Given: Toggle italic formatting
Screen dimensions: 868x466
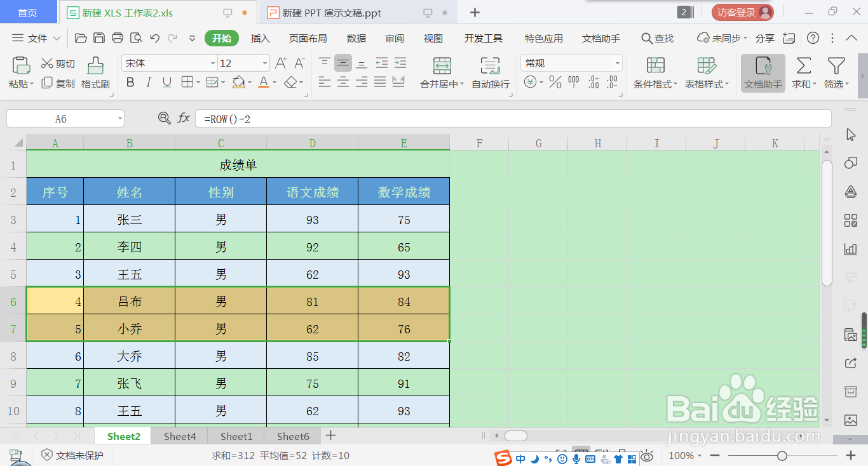Looking at the screenshot, I should 149,83.
